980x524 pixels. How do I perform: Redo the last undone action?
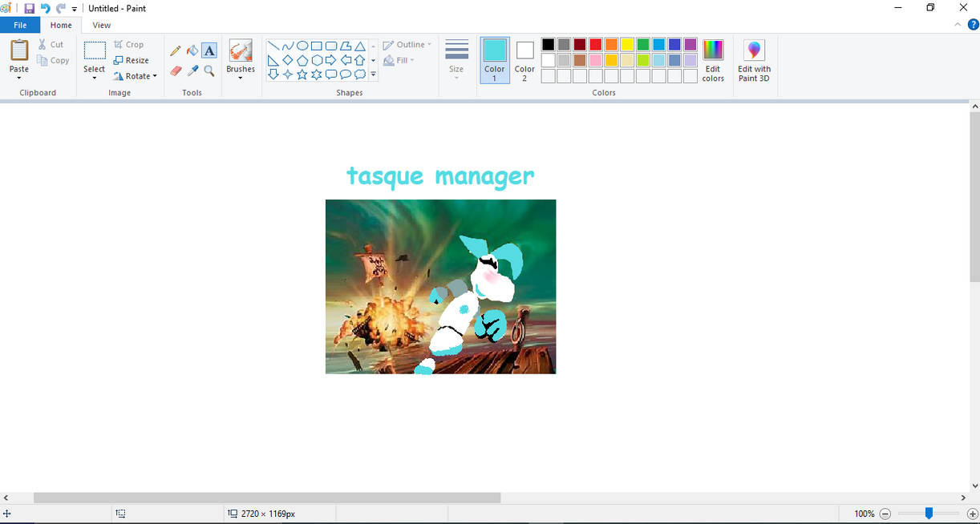61,8
